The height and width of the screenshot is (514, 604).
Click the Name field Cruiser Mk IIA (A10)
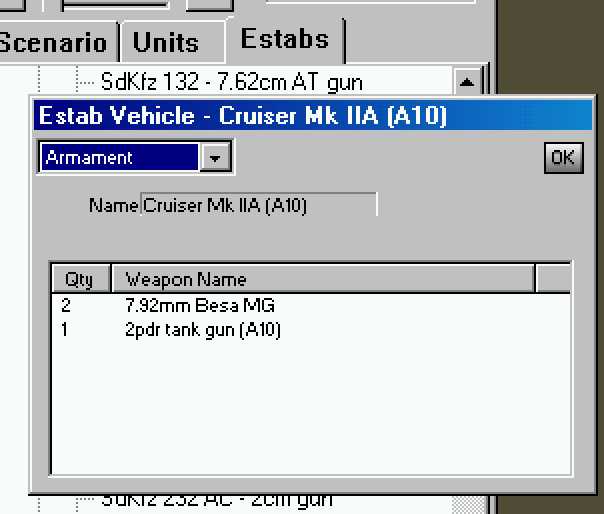click(259, 205)
